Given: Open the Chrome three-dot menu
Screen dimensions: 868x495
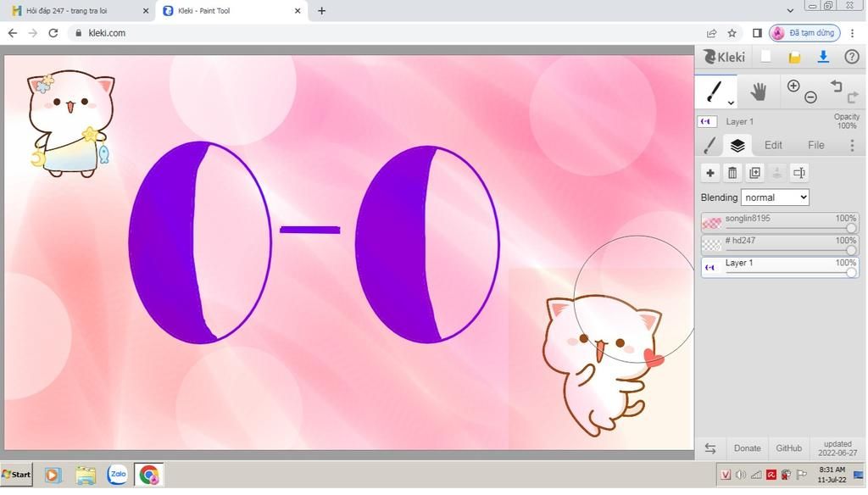Looking at the screenshot, I should click(853, 33).
